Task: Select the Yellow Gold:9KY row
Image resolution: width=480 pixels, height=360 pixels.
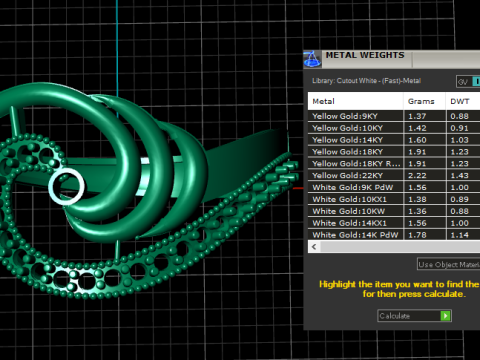Action: pyautogui.click(x=394, y=116)
